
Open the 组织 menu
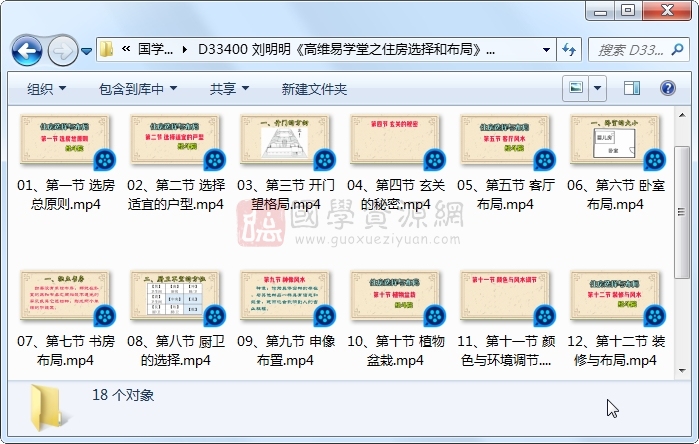tap(46, 89)
